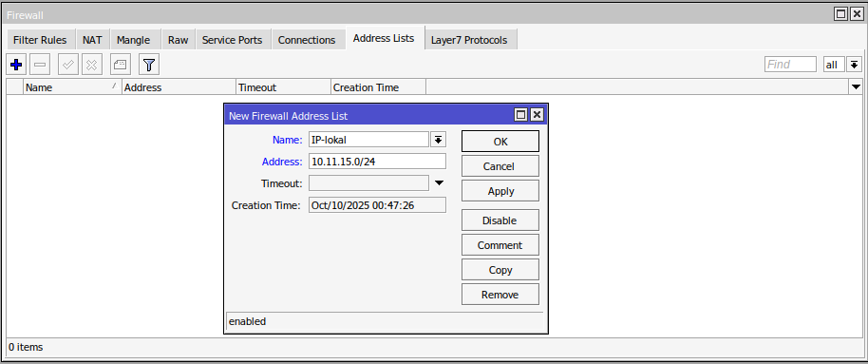Go to Service Ports tab

233,40
